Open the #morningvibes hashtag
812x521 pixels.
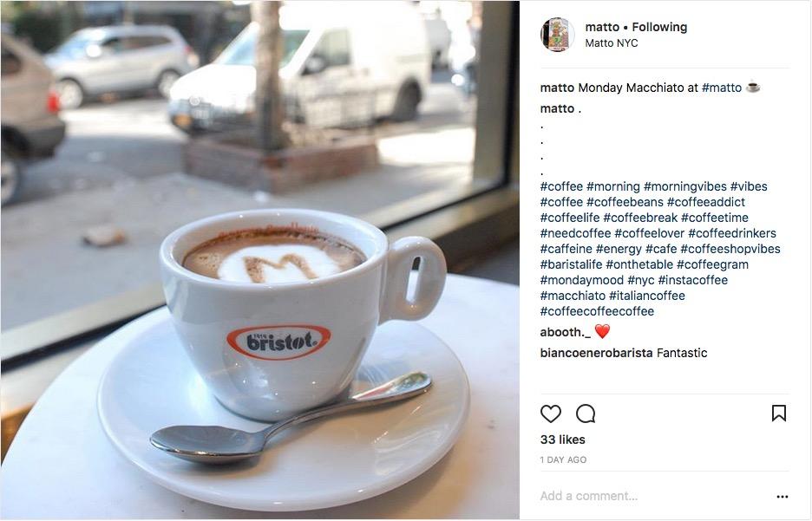coord(684,186)
